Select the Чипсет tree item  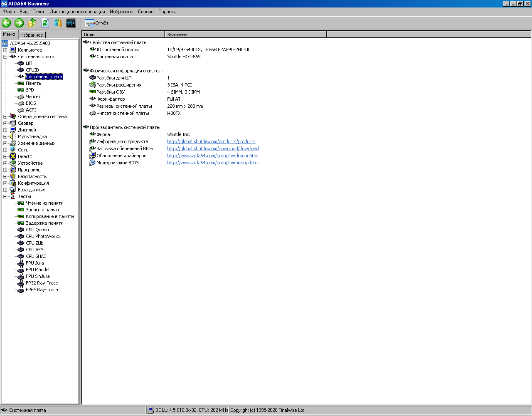click(33, 97)
